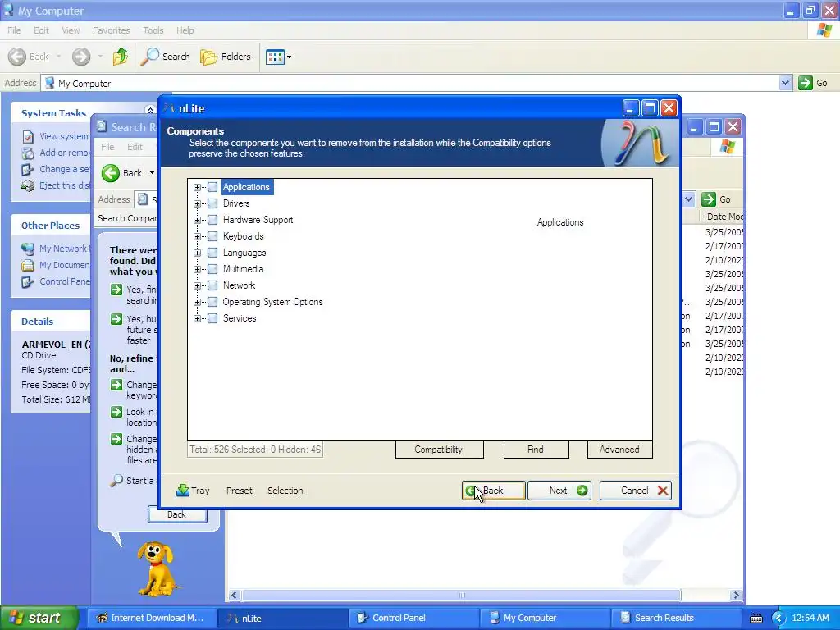
Task: Open the Compatibility options
Action: pos(439,450)
